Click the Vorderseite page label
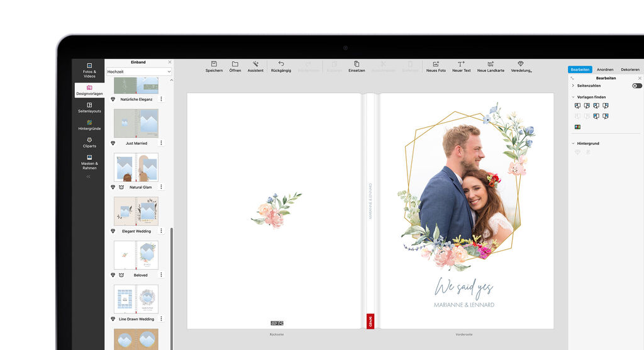Screen dimensions: 644x350 coord(464,334)
